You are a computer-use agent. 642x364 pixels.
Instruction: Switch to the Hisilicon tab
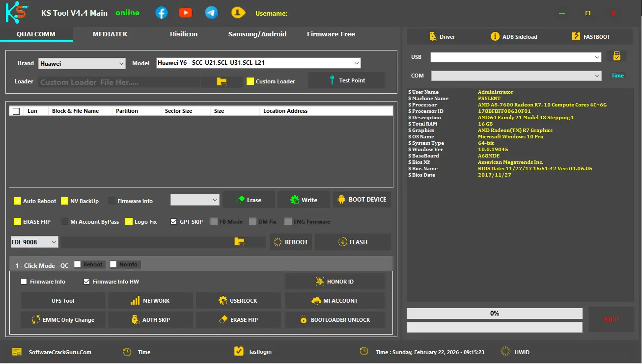184,34
